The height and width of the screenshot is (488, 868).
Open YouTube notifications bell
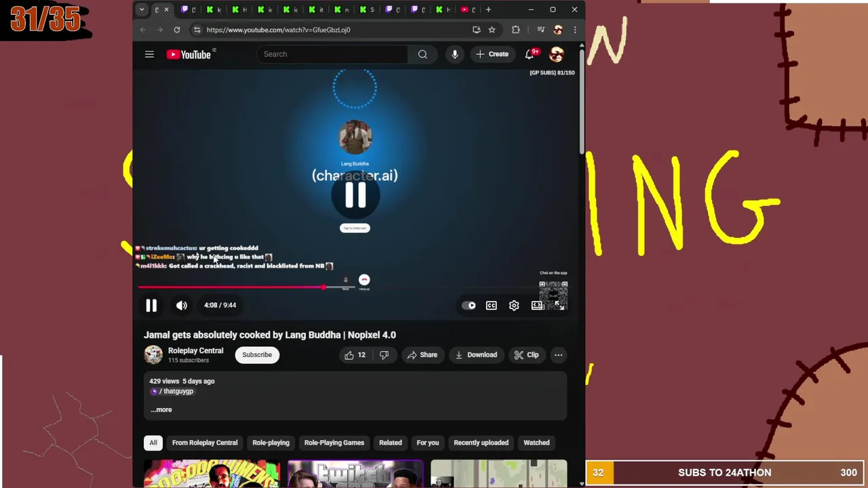click(530, 54)
